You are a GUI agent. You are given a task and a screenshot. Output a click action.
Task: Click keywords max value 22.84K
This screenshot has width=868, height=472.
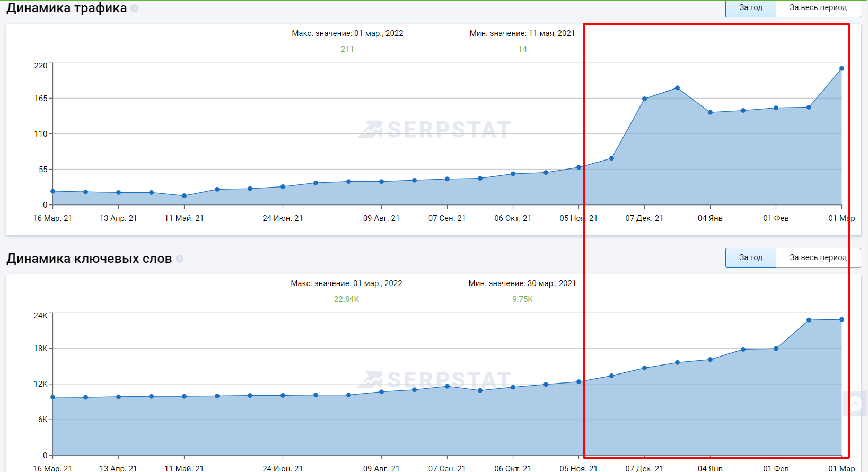point(346,299)
